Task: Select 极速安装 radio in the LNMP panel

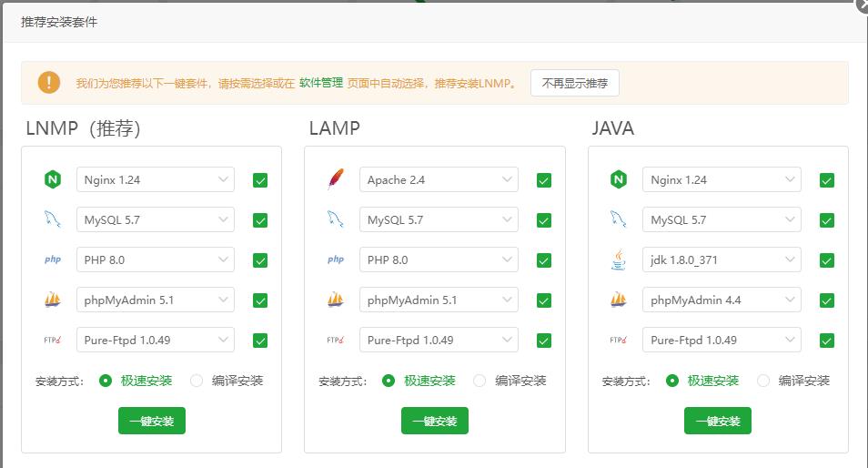Action: [106, 381]
